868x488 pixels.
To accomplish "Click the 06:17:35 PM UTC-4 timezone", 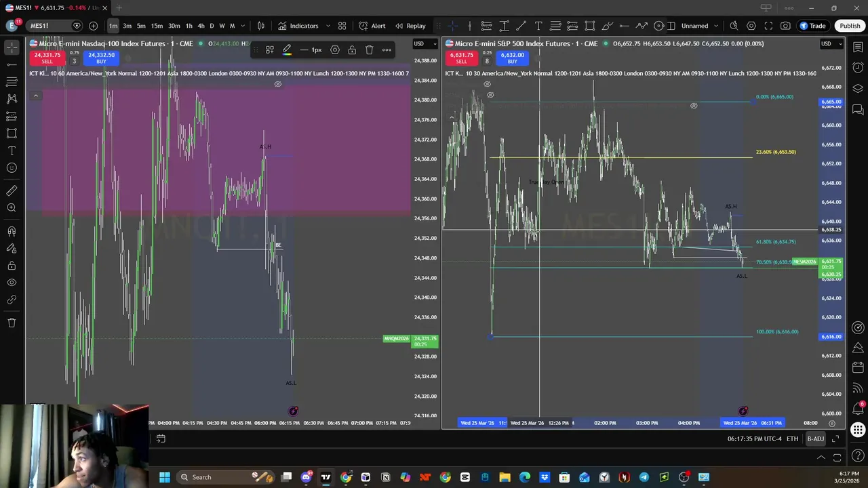I will click(754, 439).
